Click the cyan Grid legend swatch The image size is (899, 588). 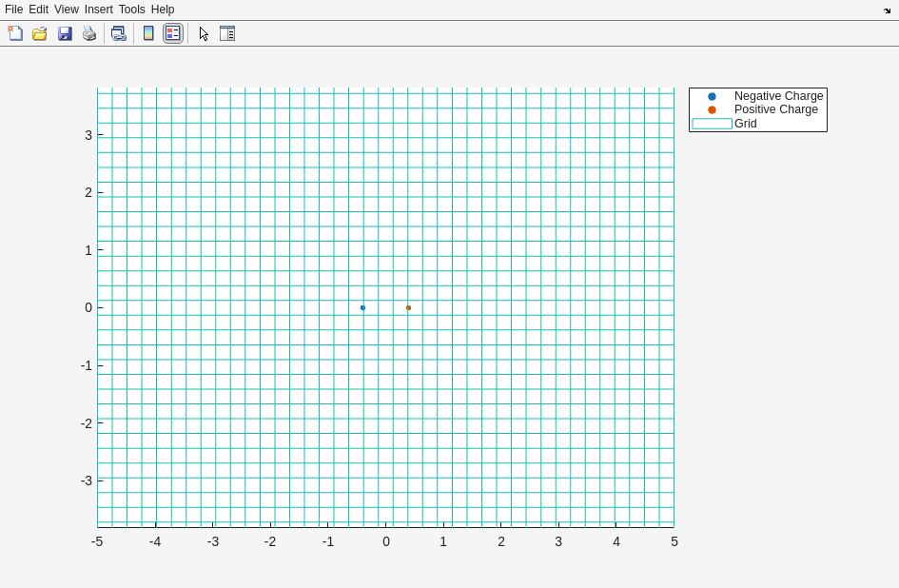712,124
